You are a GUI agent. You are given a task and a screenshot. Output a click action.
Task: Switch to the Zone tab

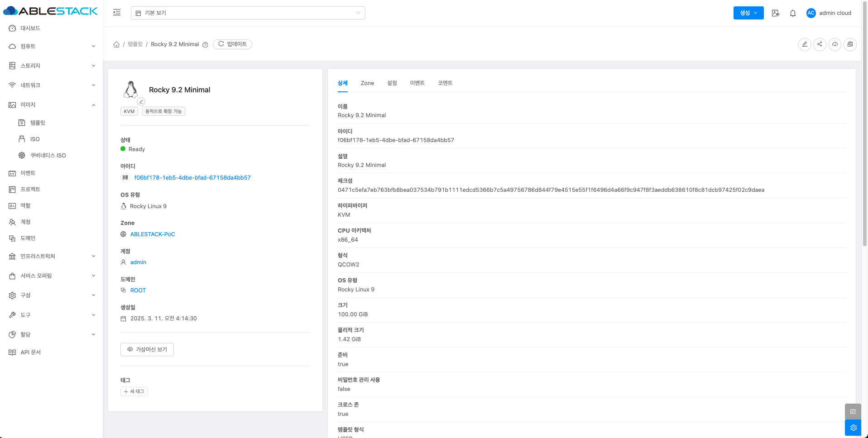coord(367,83)
